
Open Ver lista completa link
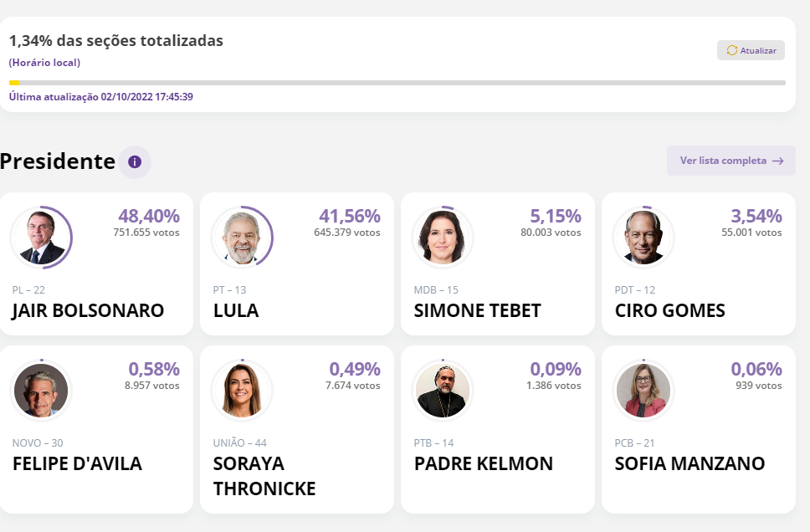[x=723, y=161]
